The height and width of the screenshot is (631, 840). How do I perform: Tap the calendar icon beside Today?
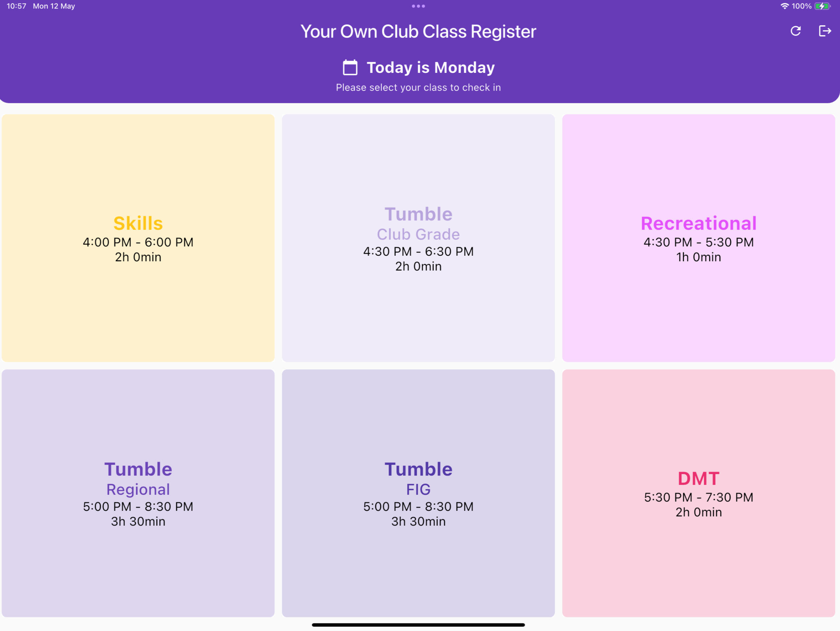tap(350, 68)
